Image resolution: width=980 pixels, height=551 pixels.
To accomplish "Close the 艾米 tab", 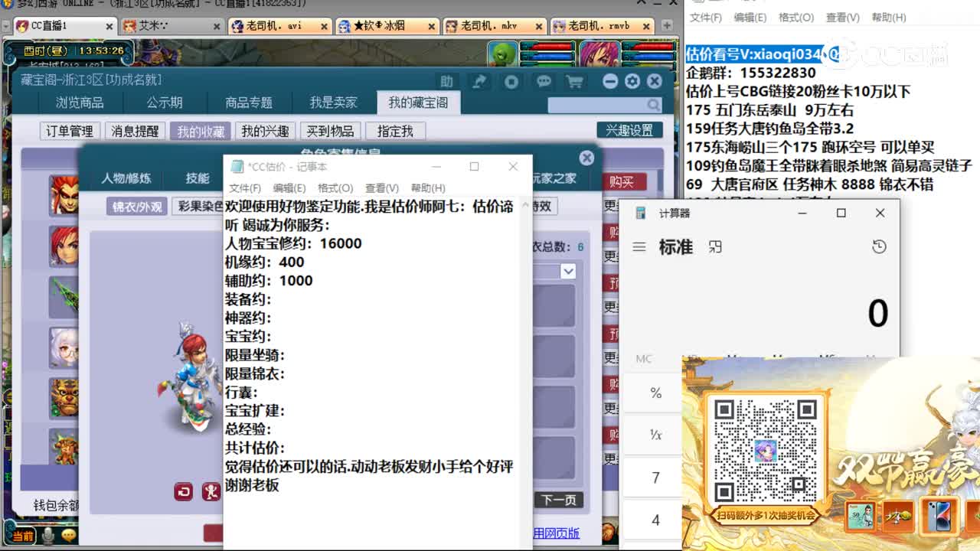I will 217,27.
